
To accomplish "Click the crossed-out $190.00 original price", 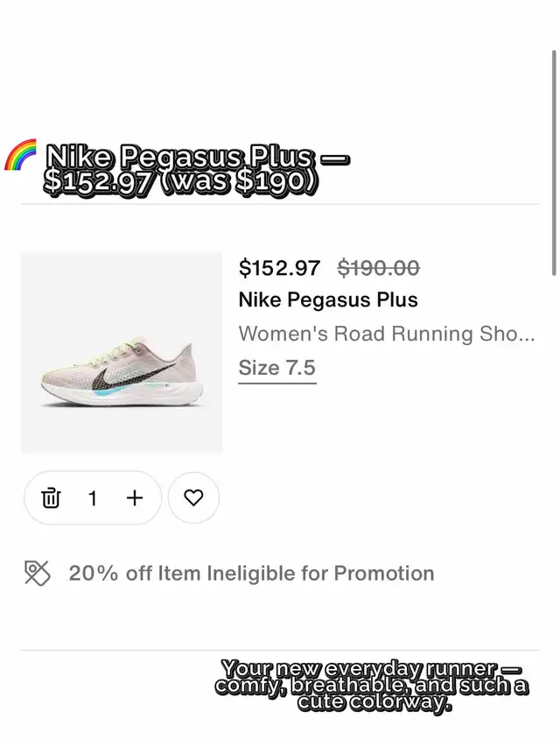I will coord(378,267).
